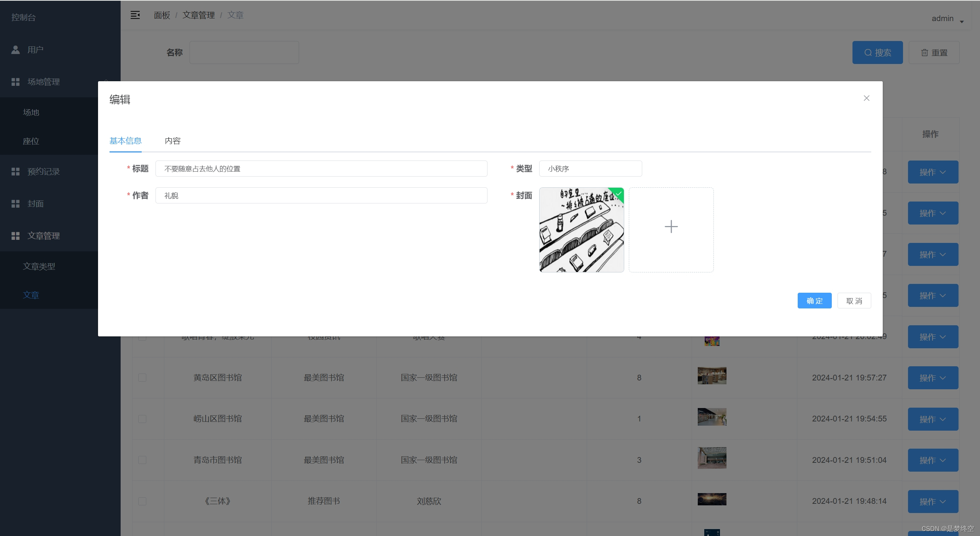Click the 用户 person icon in sidebar

tap(15, 50)
